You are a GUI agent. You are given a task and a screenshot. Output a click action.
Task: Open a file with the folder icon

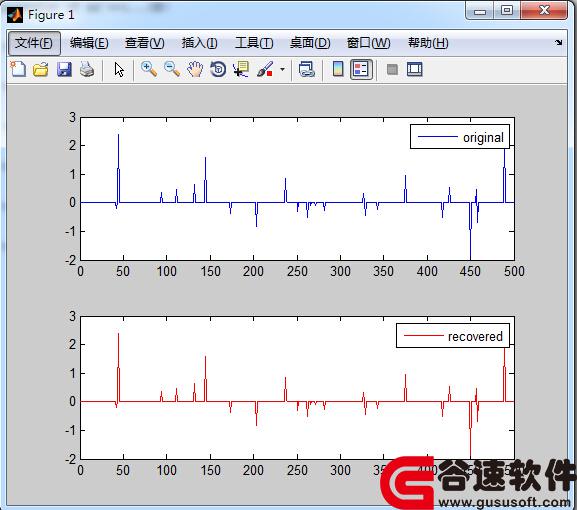[40, 69]
